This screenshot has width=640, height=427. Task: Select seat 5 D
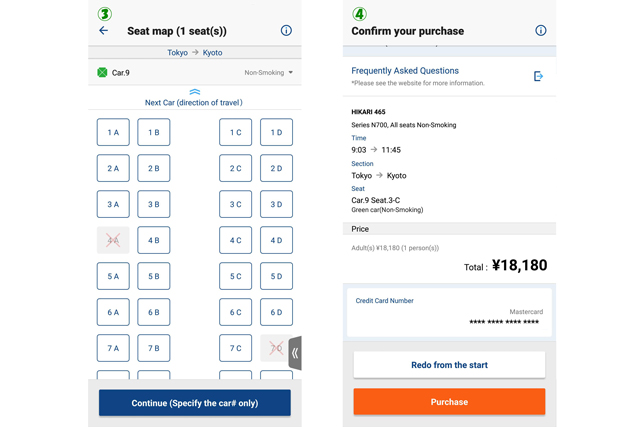276,276
